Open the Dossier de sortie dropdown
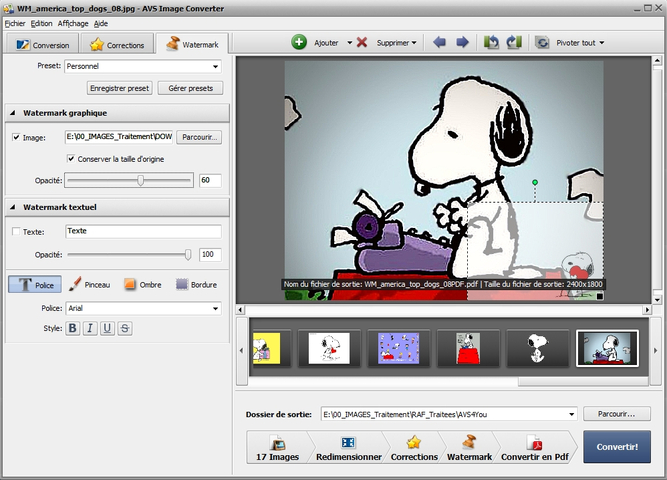 (x=571, y=413)
